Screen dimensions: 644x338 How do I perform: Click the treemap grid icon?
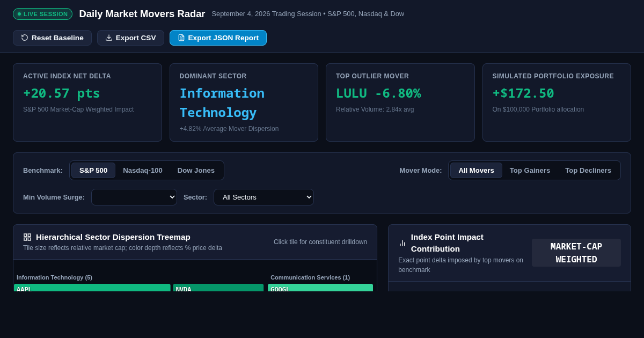point(27,237)
